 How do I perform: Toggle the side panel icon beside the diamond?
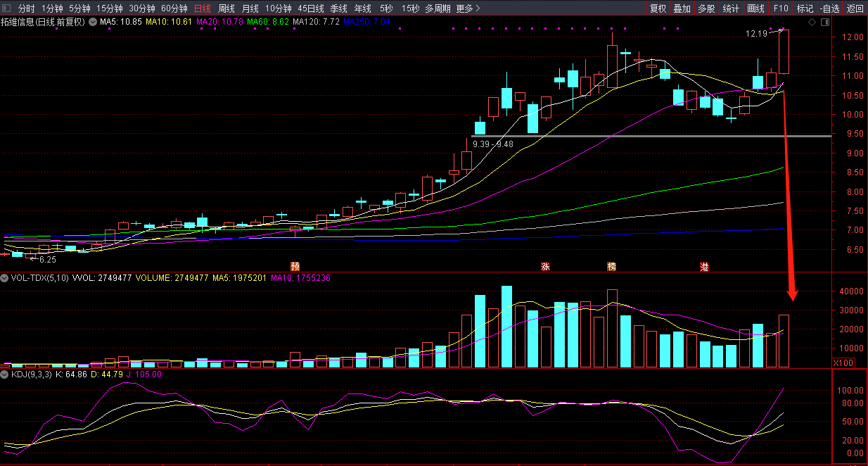pyautogui.click(x=824, y=23)
